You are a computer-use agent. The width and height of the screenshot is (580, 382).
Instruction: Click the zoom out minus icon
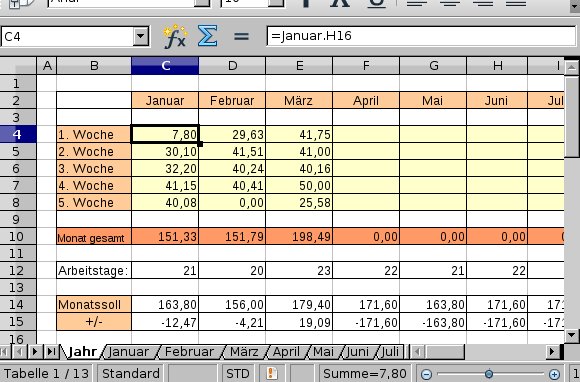[426, 374]
